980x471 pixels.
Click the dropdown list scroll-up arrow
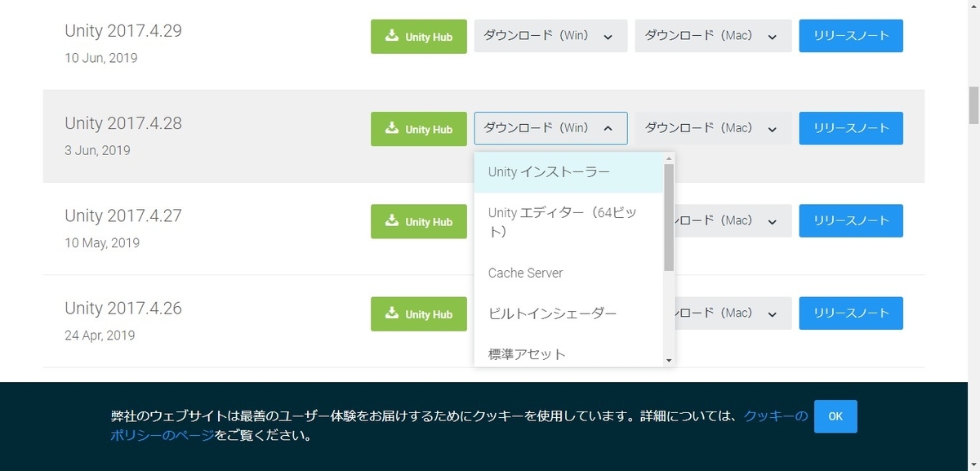pos(669,158)
